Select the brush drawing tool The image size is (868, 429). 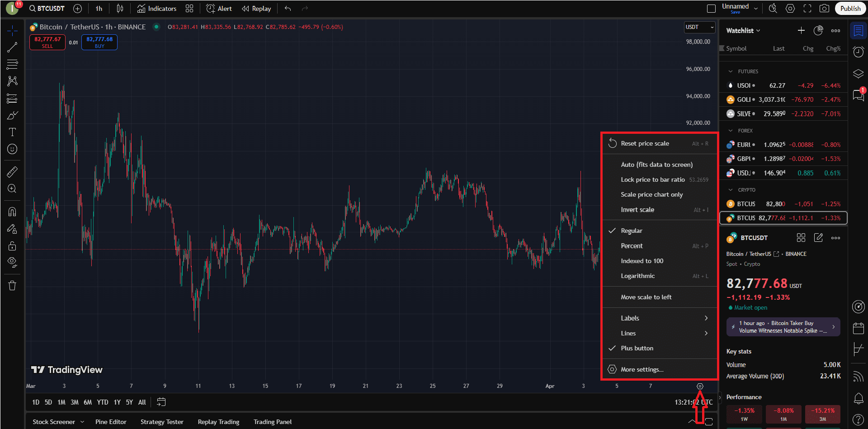pyautogui.click(x=12, y=115)
